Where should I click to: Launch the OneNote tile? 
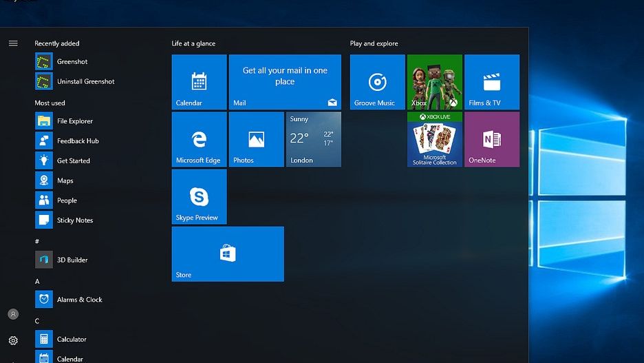(x=492, y=139)
